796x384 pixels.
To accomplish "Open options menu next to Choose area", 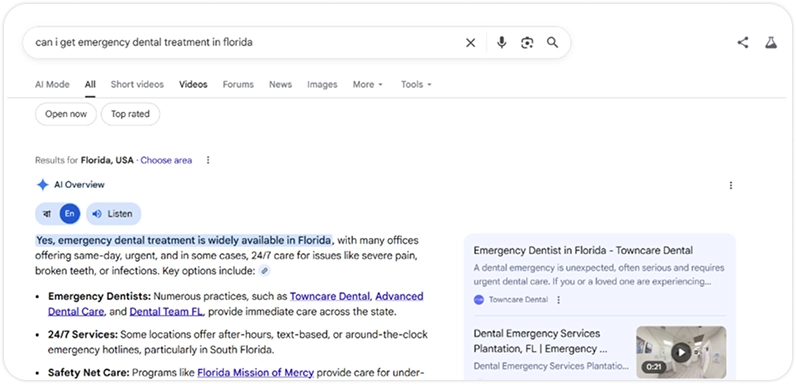I will (208, 161).
